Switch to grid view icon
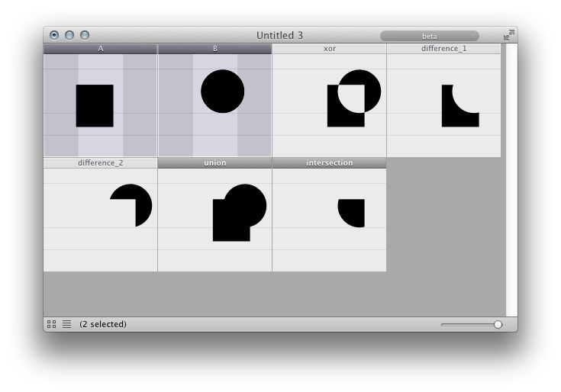Viewport: 561px width, 392px height. pos(52,324)
